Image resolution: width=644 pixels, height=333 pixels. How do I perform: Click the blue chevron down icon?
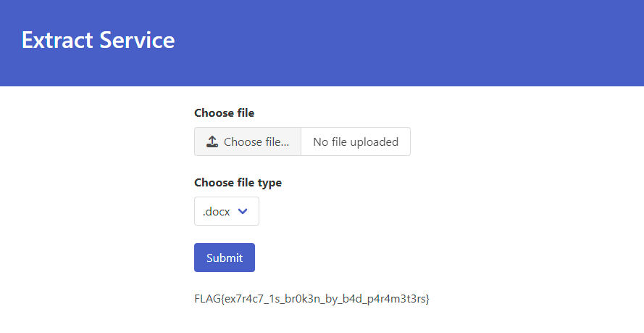pyautogui.click(x=243, y=211)
